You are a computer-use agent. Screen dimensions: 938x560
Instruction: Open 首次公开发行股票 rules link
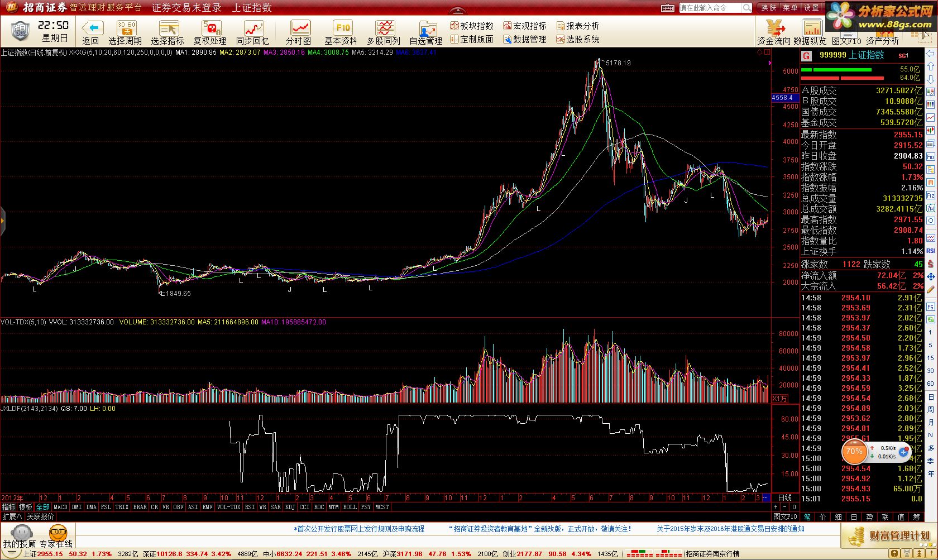pos(359,529)
